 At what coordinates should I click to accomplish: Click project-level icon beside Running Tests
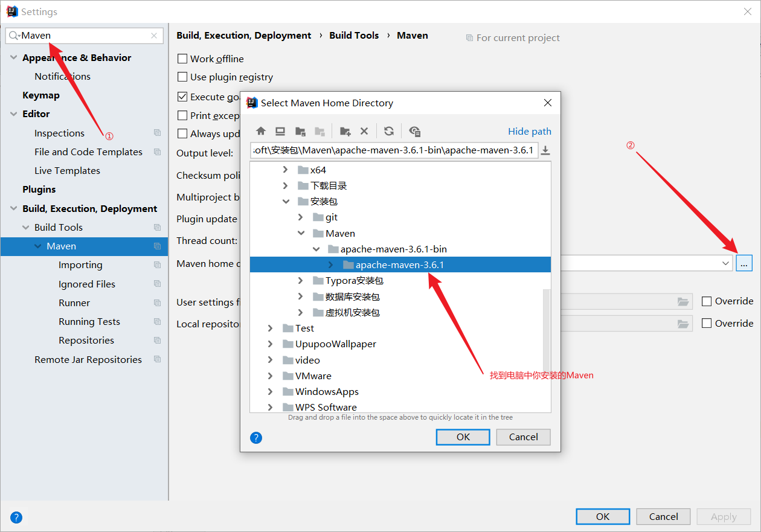[158, 321]
